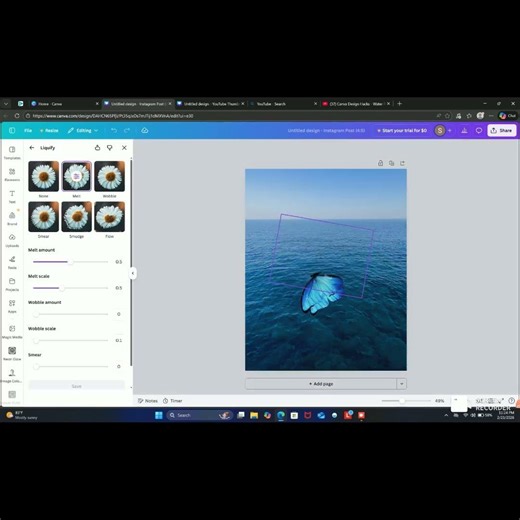Select the None liquify effect thumbnail
Image resolution: width=520 pixels, height=520 pixels.
click(x=44, y=176)
